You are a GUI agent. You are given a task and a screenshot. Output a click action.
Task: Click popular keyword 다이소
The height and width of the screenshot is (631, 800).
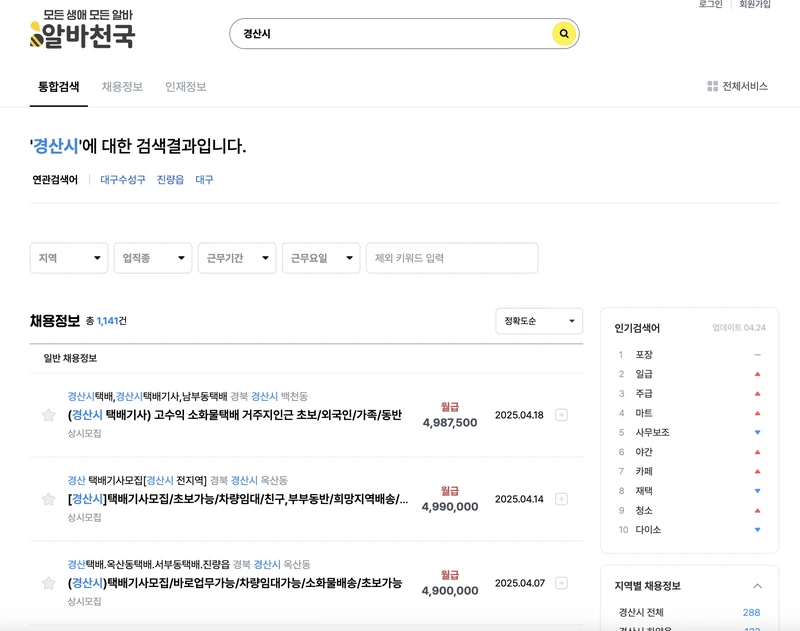[648, 529]
